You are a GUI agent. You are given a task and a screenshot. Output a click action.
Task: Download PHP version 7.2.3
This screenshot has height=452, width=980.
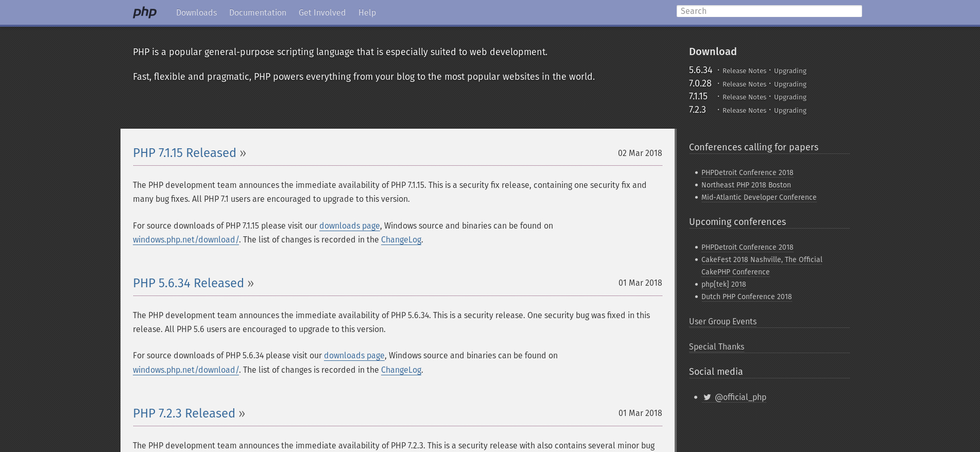coord(697,110)
